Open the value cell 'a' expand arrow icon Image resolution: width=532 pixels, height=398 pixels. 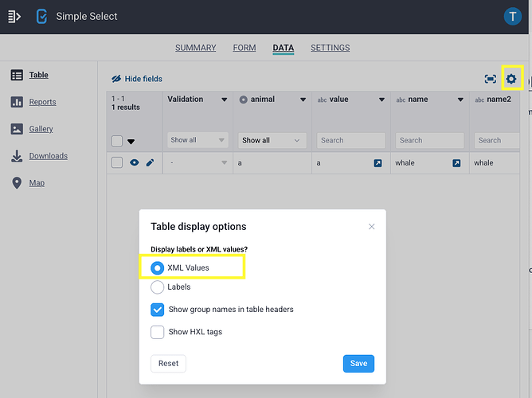(x=377, y=163)
